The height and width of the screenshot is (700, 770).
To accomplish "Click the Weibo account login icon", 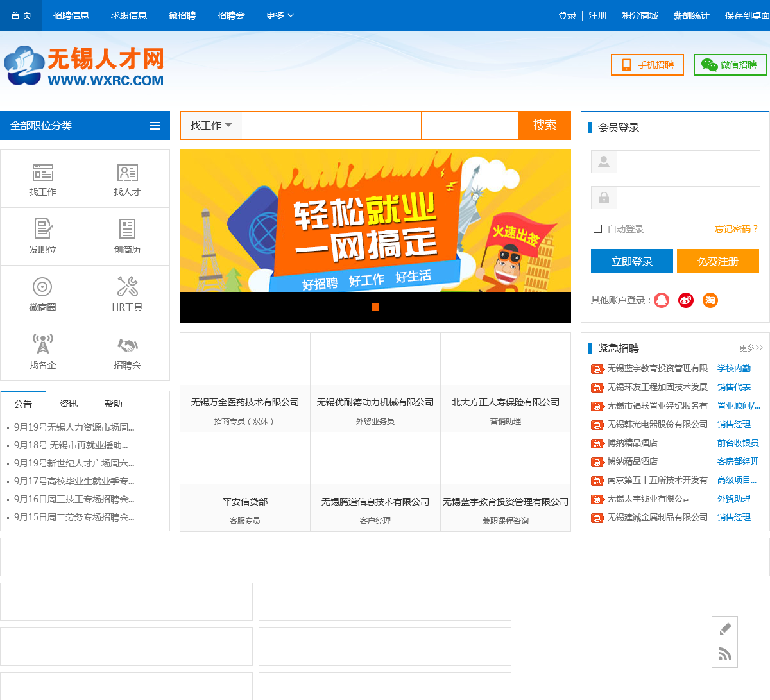I will click(x=686, y=300).
